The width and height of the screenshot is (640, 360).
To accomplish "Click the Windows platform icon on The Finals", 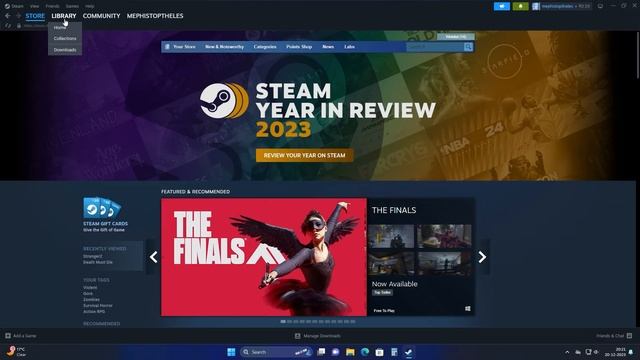I will click(468, 309).
